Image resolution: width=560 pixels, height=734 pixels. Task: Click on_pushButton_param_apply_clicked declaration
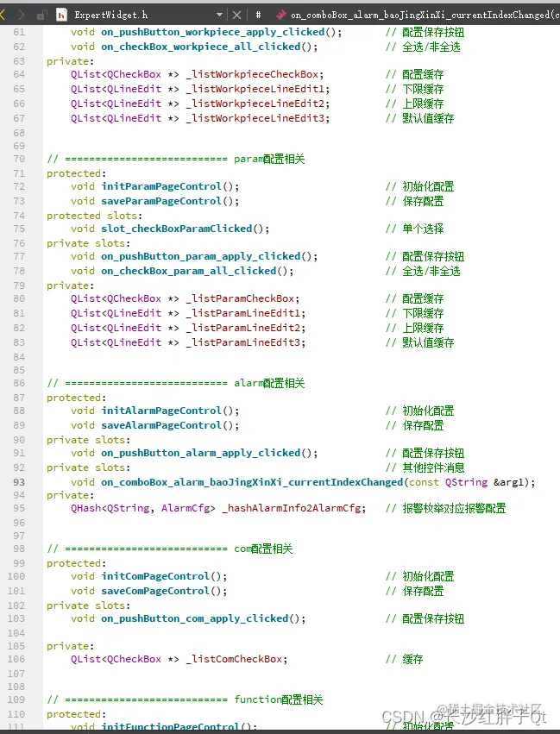click(201, 256)
